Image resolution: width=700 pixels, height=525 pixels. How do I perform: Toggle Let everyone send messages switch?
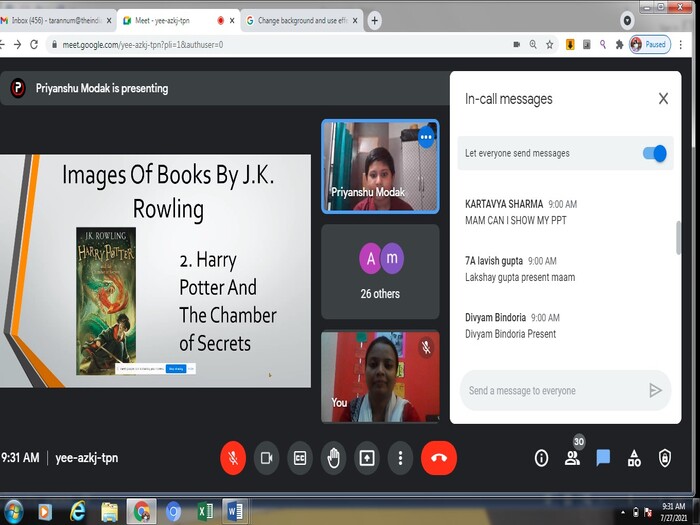(x=654, y=154)
